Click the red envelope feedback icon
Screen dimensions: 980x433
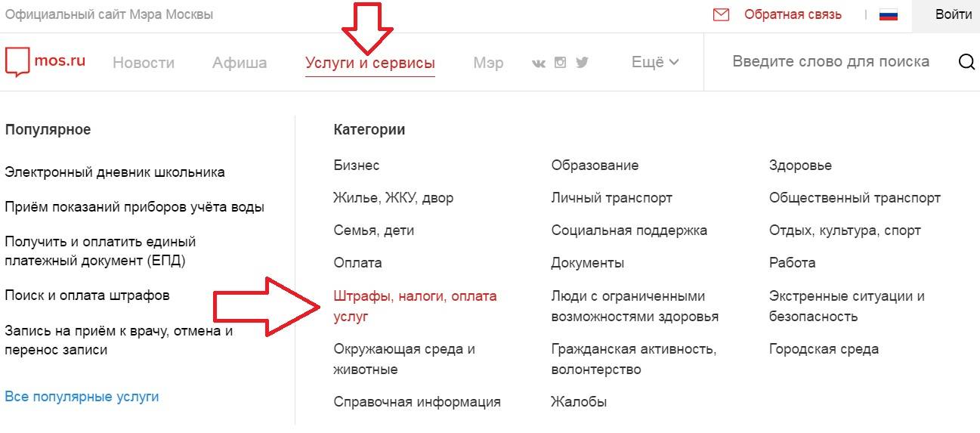tap(721, 15)
